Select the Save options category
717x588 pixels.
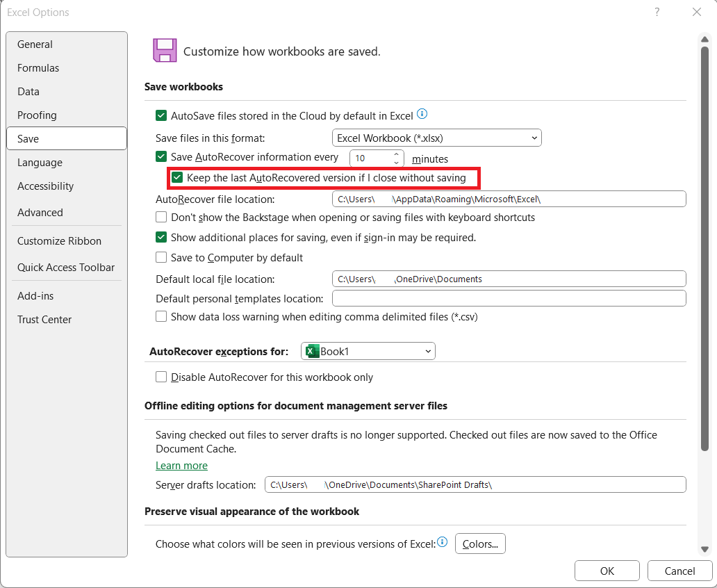pos(67,138)
